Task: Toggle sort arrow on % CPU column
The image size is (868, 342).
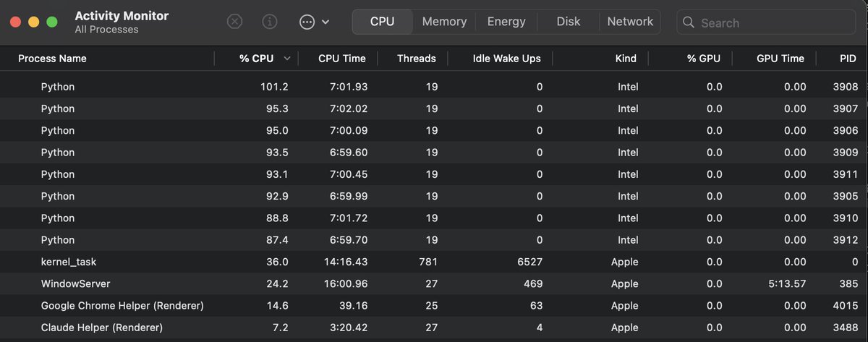Action: tap(288, 59)
